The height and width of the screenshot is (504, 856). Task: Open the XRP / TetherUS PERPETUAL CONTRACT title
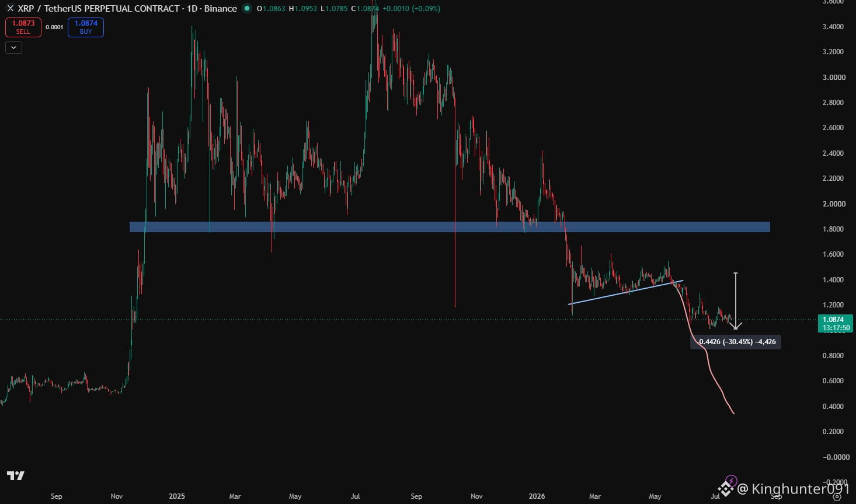[x=127, y=9]
